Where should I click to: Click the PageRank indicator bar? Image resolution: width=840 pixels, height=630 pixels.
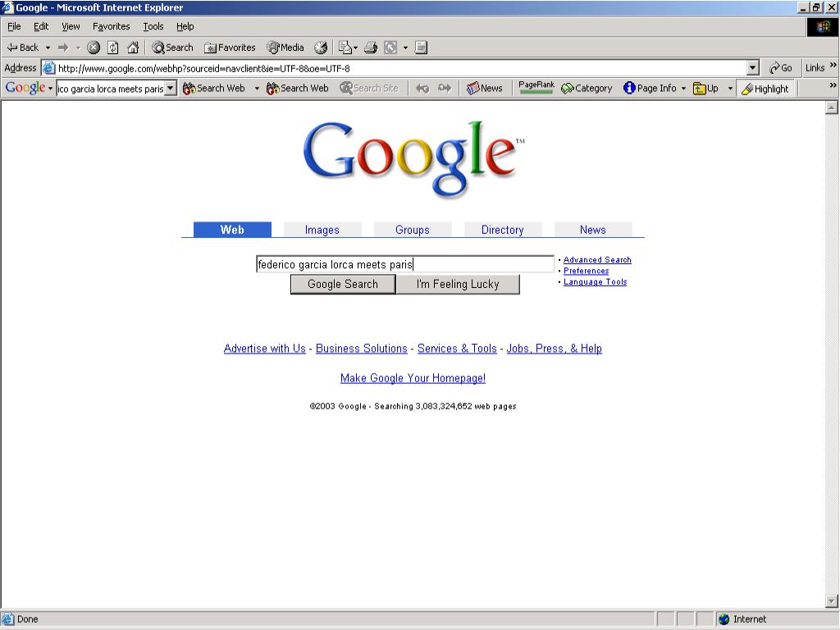536,88
